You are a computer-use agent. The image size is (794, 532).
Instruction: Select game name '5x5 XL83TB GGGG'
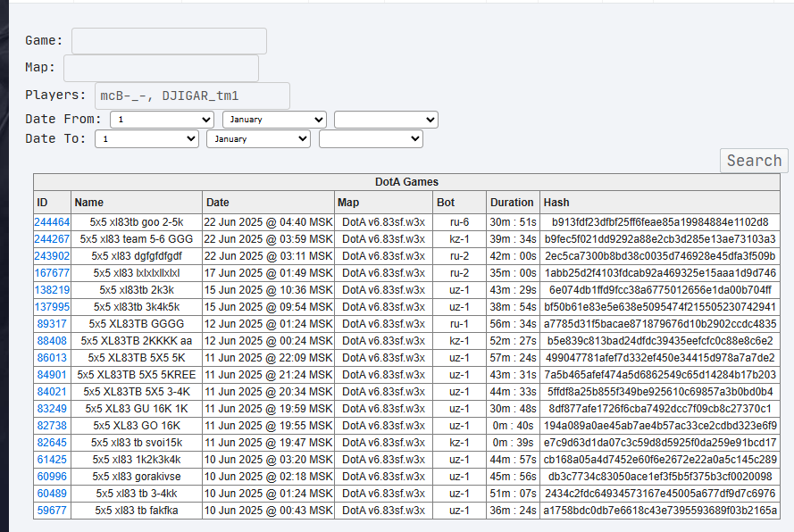pyautogui.click(x=137, y=324)
